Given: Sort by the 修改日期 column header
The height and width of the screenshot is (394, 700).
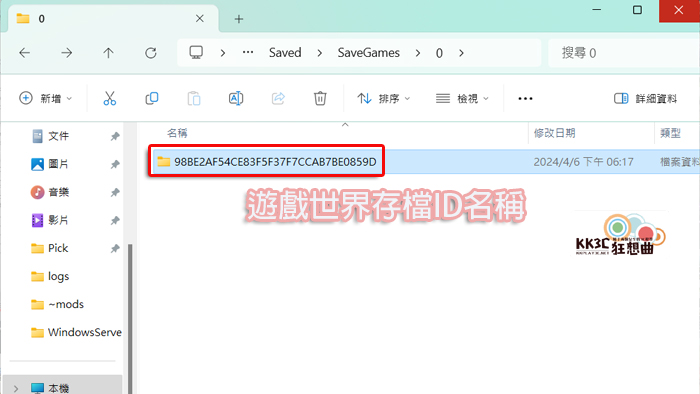Looking at the screenshot, I should [x=554, y=133].
